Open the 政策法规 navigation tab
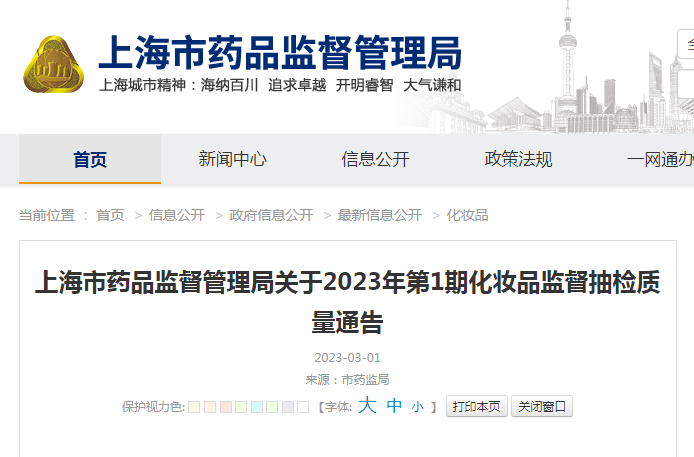The image size is (694, 457). pos(518,159)
